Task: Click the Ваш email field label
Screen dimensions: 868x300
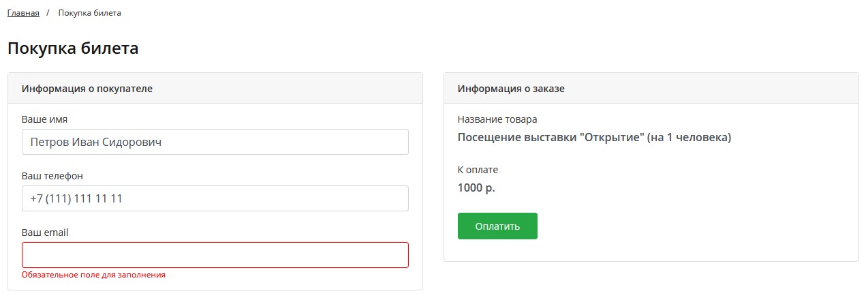Action: (x=45, y=232)
